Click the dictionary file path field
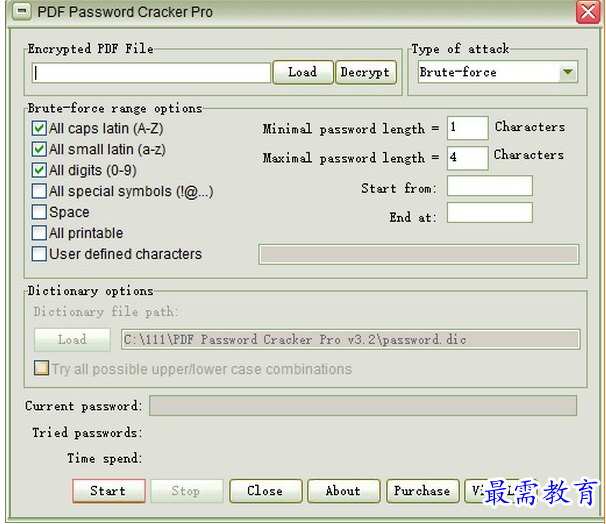The height and width of the screenshot is (524, 606). pyautogui.click(x=351, y=339)
